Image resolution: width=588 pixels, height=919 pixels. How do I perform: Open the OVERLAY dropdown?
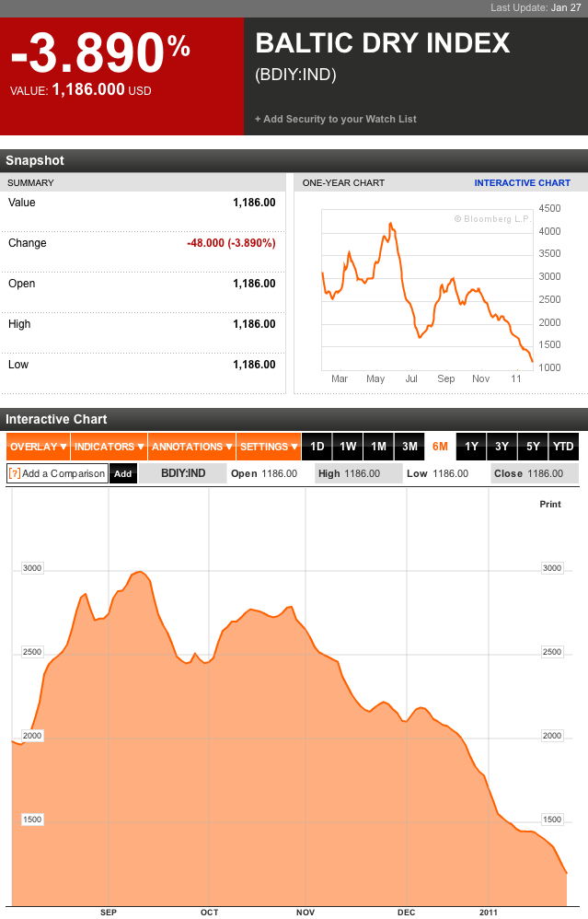pyautogui.click(x=35, y=446)
